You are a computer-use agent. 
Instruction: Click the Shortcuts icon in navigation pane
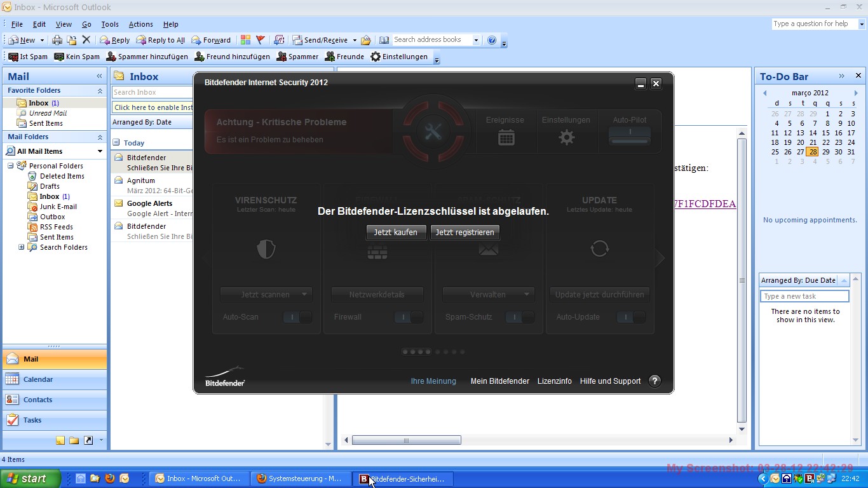88,440
